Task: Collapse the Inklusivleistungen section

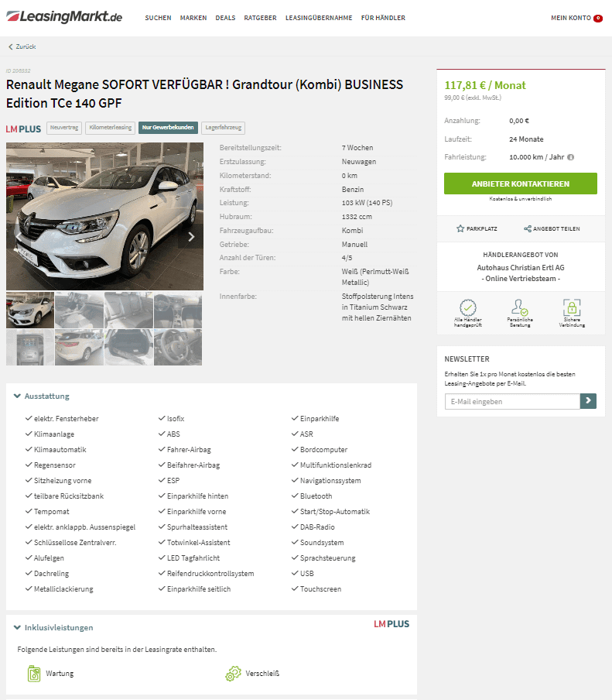Action: 17,627
